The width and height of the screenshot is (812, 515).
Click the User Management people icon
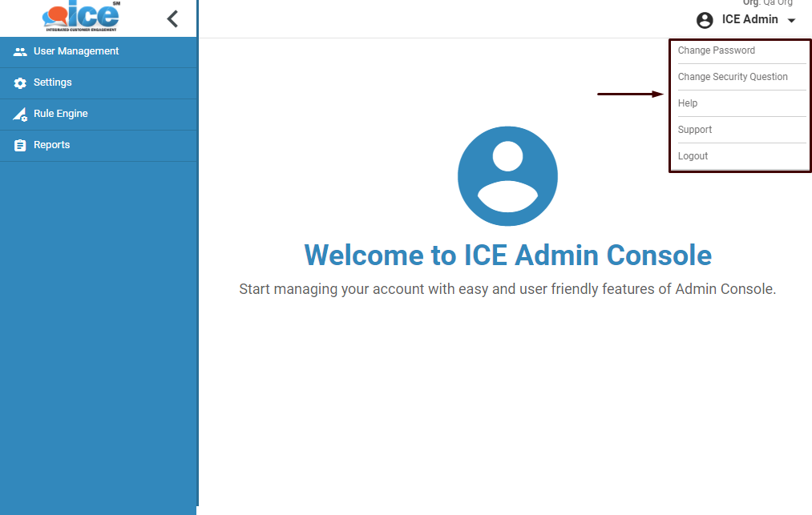click(x=20, y=52)
